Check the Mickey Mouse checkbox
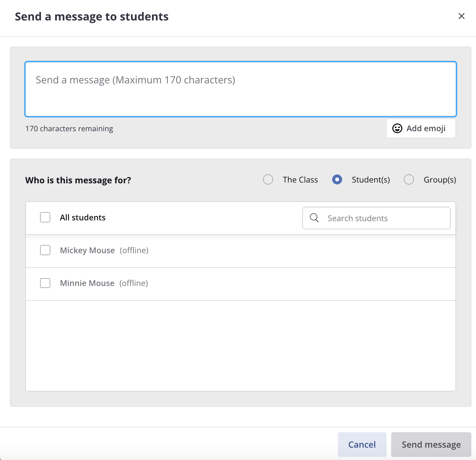This screenshot has height=460, width=476. (45, 250)
